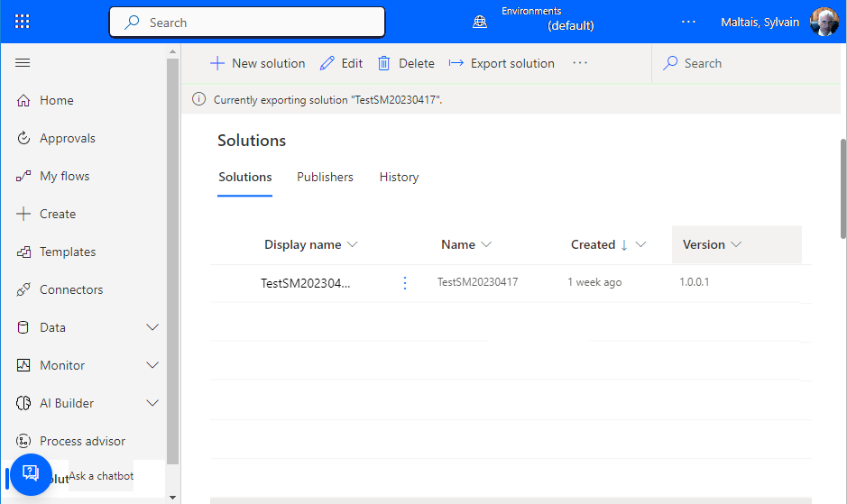This screenshot has width=847, height=504.
Task: Switch to the History tab
Action: pyautogui.click(x=399, y=177)
